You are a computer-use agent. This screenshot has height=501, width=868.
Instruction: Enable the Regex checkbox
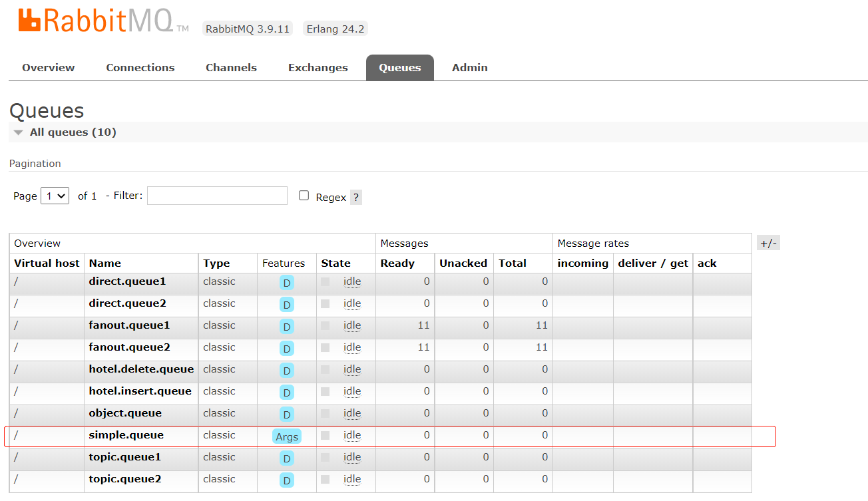click(x=304, y=196)
